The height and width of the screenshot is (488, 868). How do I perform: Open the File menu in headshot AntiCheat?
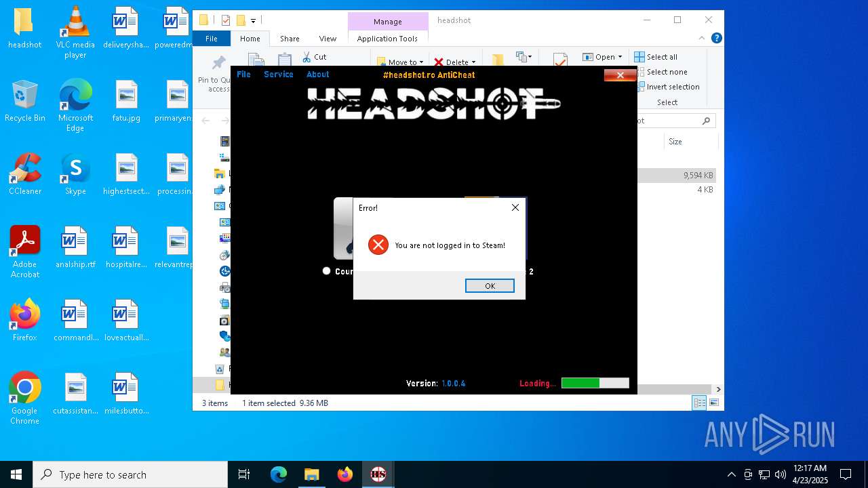[x=243, y=75]
